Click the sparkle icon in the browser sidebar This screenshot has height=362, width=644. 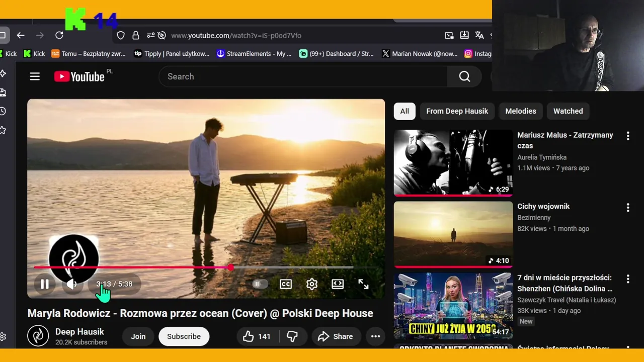[3, 73]
